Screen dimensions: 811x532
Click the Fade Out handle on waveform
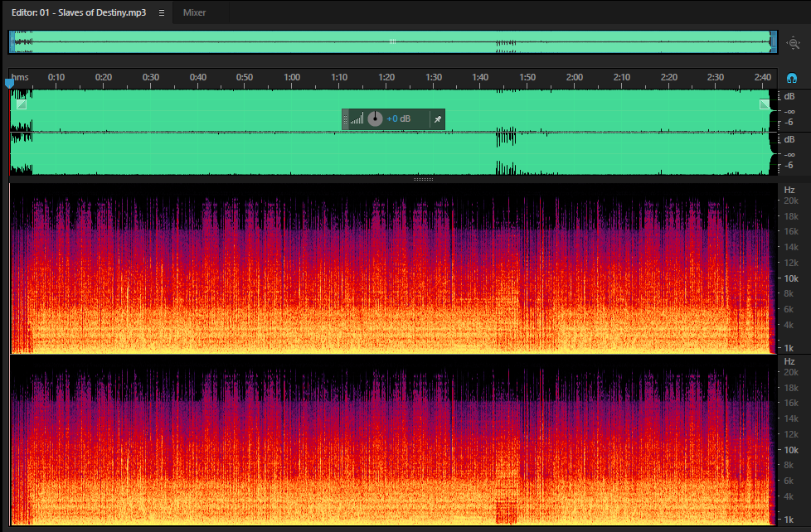tap(765, 104)
